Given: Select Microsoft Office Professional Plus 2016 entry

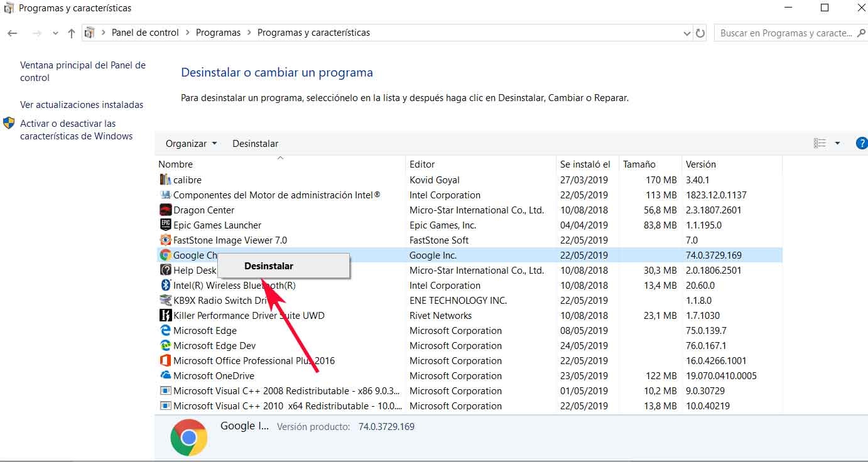Looking at the screenshot, I should point(254,361).
